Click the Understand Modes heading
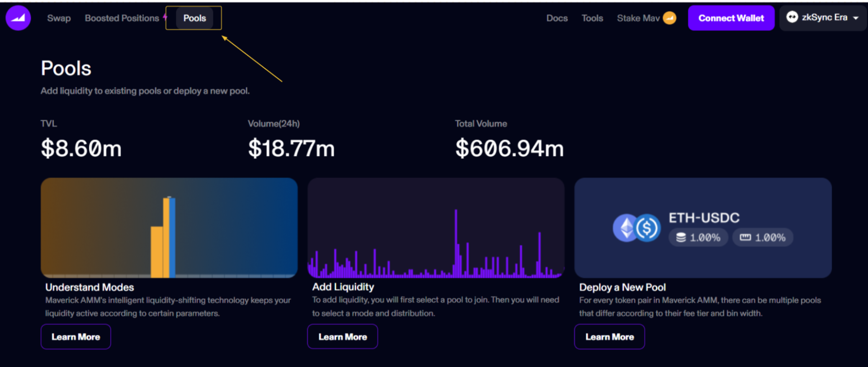Viewport: 868px width, 367px height. point(90,287)
